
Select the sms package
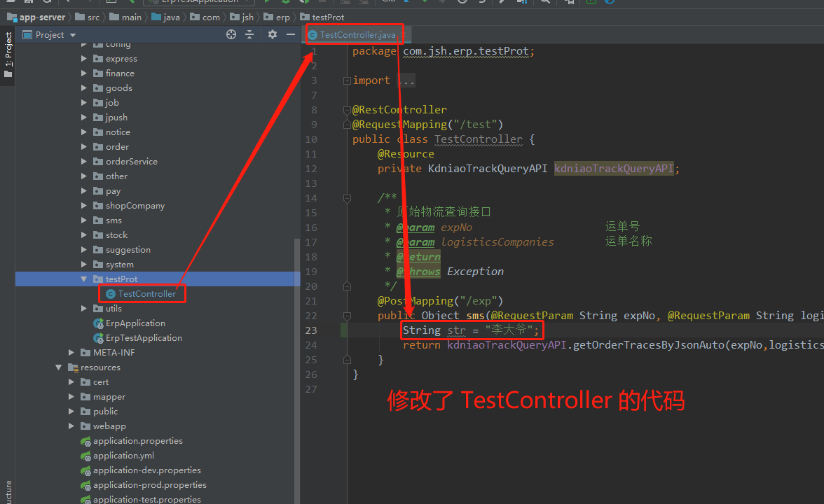pyautogui.click(x=114, y=220)
